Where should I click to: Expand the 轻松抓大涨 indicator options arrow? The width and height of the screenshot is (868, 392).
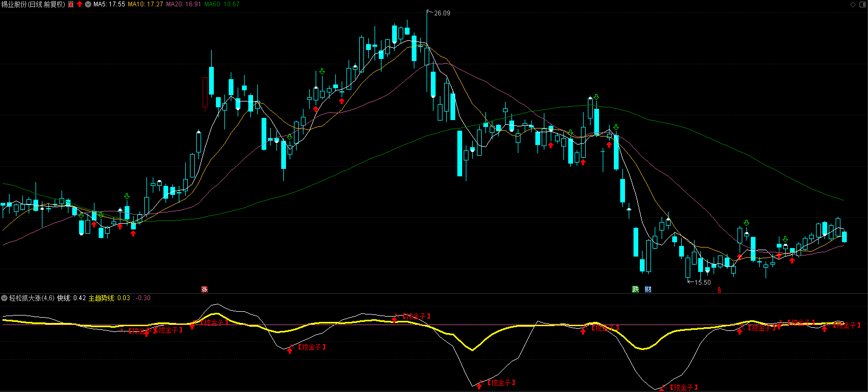(x=4, y=298)
